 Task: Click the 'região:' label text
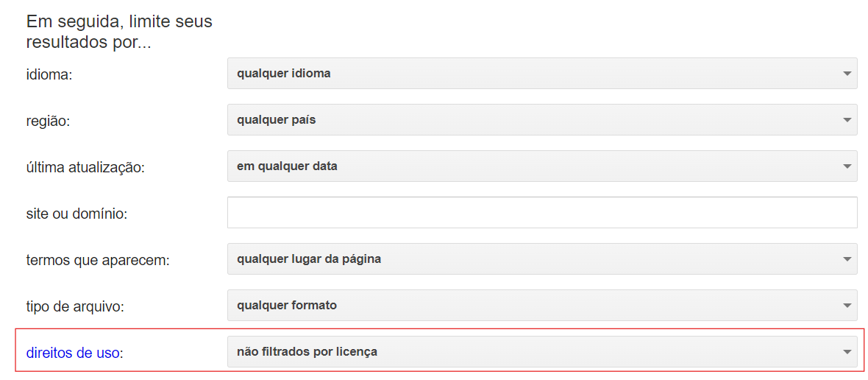(48, 121)
